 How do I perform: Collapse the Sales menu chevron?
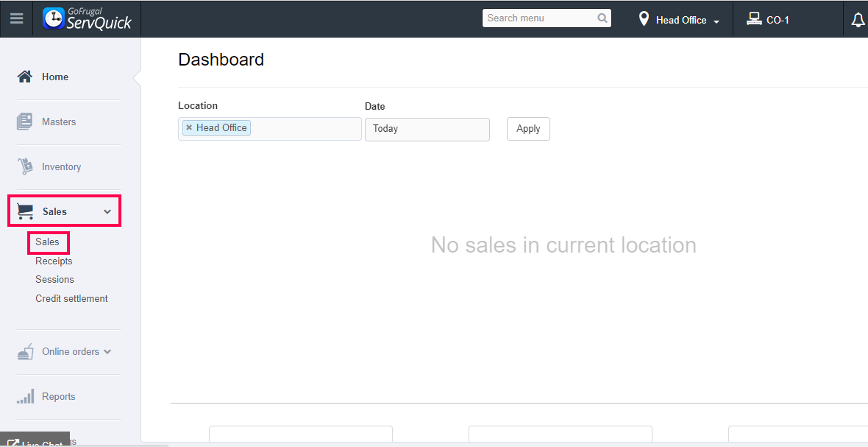(107, 212)
